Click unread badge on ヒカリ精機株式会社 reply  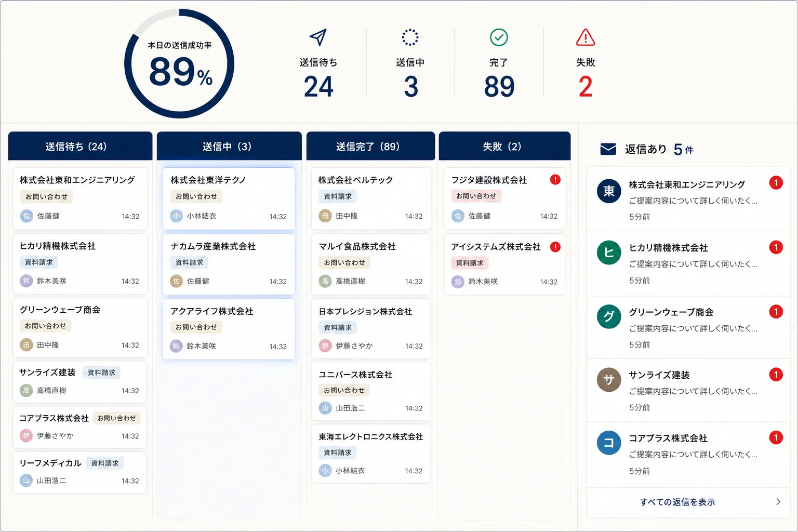776,247
